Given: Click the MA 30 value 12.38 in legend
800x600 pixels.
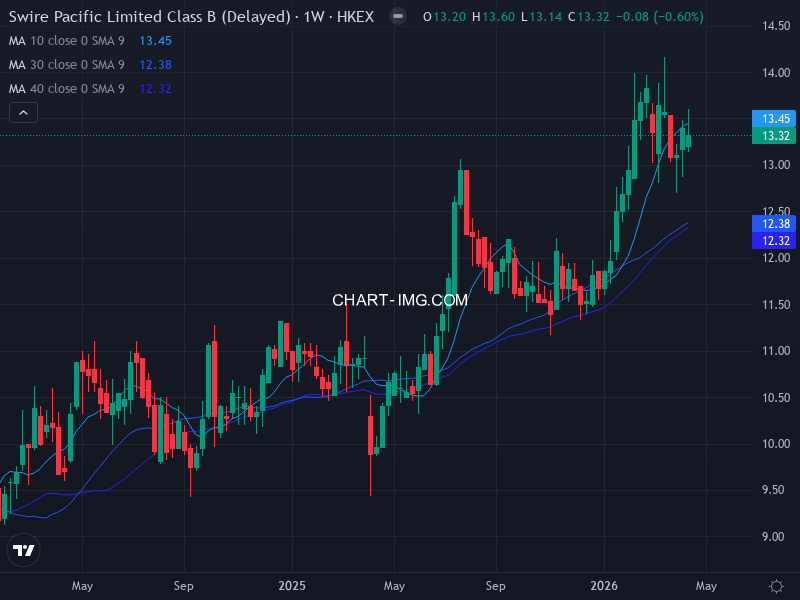Looking at the screenshot, I should point(156,65).
